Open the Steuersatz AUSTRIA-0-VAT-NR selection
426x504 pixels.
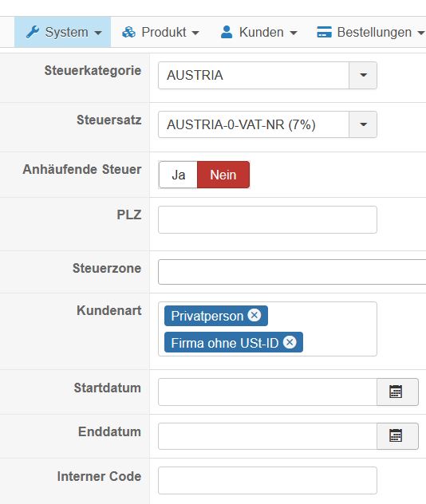click(x=254, y=124)
